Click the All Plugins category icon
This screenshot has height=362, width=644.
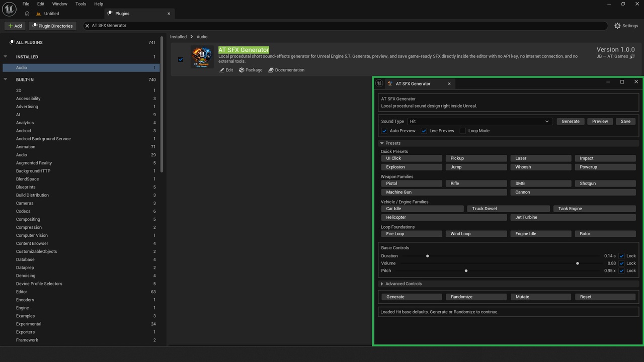point(12,42)
